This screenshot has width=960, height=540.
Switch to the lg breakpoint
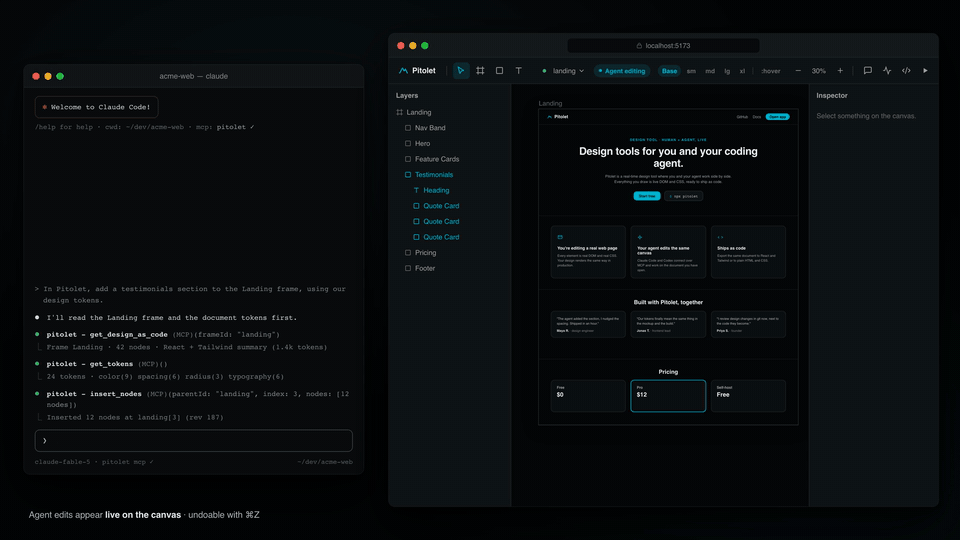click(x=727, y=71)
